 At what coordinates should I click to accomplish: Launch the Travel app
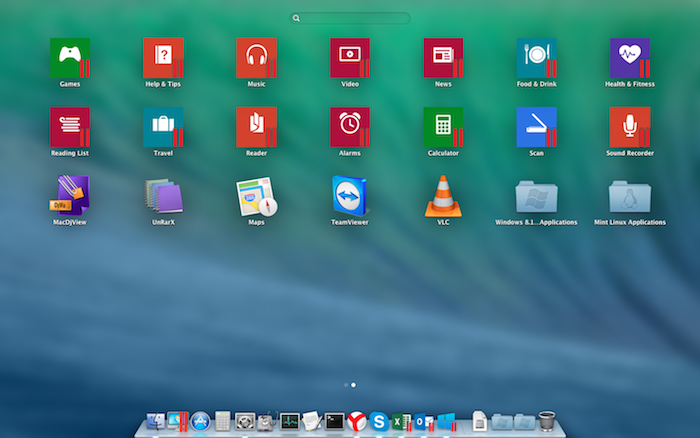click(163, 127)
